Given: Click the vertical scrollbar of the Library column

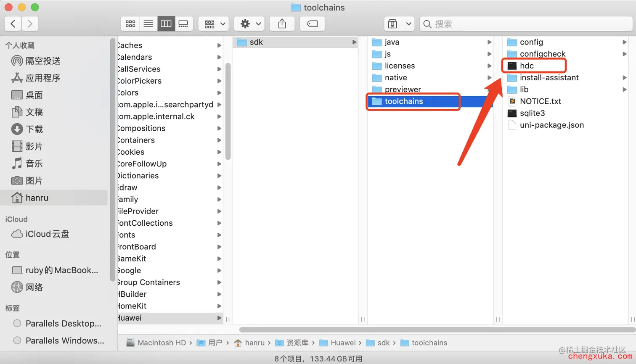Looking at the screenshot, I should tap(228, 111).
